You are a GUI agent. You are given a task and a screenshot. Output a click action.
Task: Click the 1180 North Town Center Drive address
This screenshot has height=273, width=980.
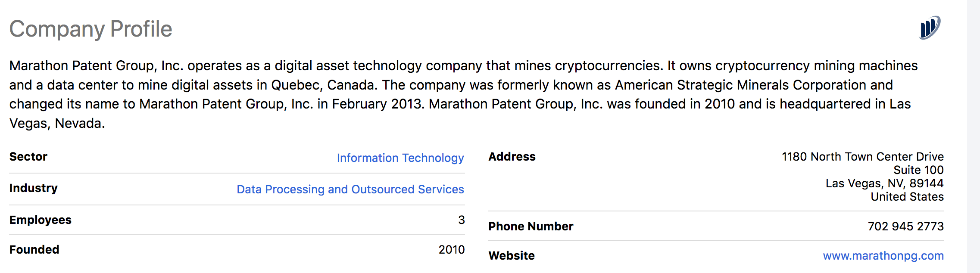[x=863, y=157]
